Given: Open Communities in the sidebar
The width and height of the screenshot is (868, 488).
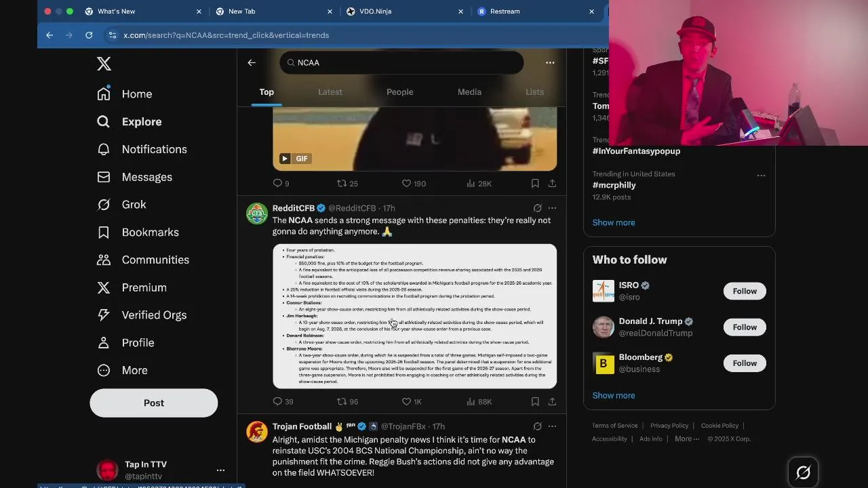Looking at the screenshot, I should 143,260.
